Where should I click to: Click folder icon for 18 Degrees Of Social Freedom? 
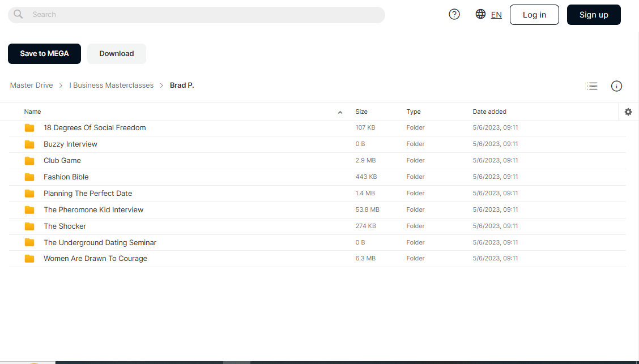[29, 128]
